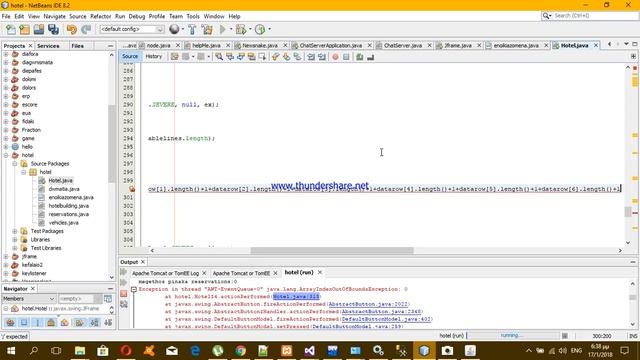Select hotelbuilding.java in project tree
The width and height of the screenshot is (640, 360).
(69, 206)
